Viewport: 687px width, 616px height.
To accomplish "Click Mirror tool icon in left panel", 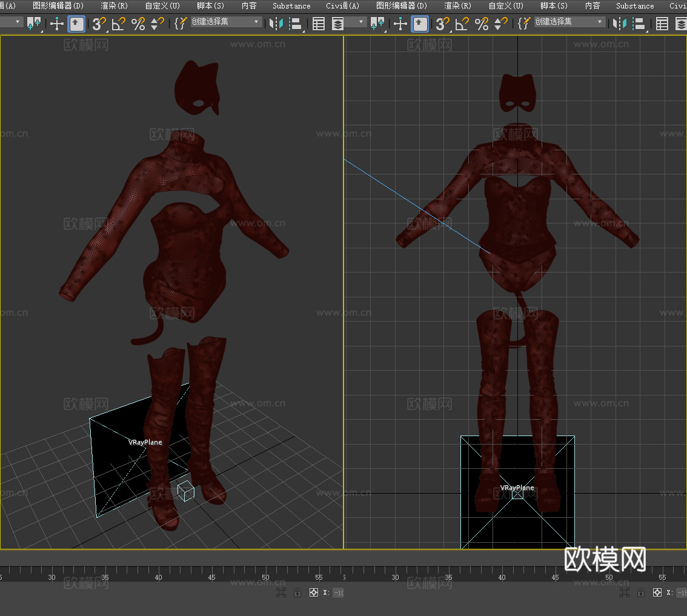I will [276, 24].
